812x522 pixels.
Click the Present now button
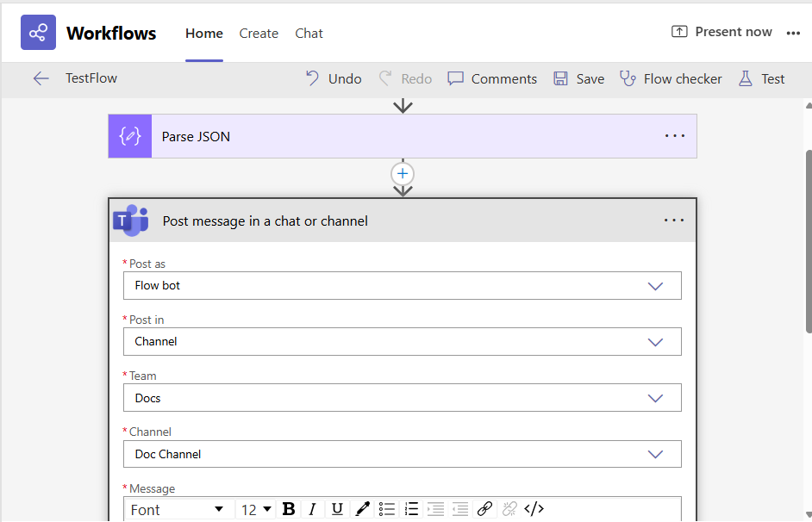click(722, 32)
